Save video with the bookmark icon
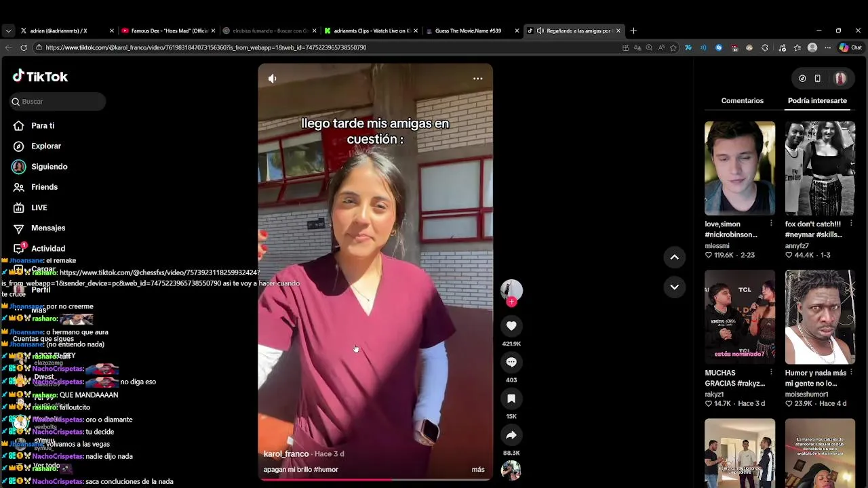This screenshot has width=868, height=488. tap(511, 399)
